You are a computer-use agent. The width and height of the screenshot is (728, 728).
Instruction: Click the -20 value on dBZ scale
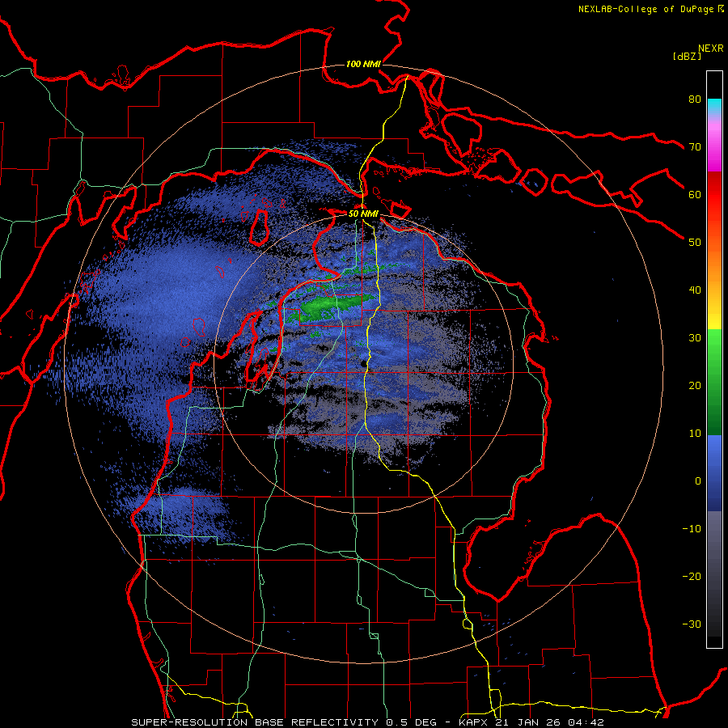click(x=692, y=577)
